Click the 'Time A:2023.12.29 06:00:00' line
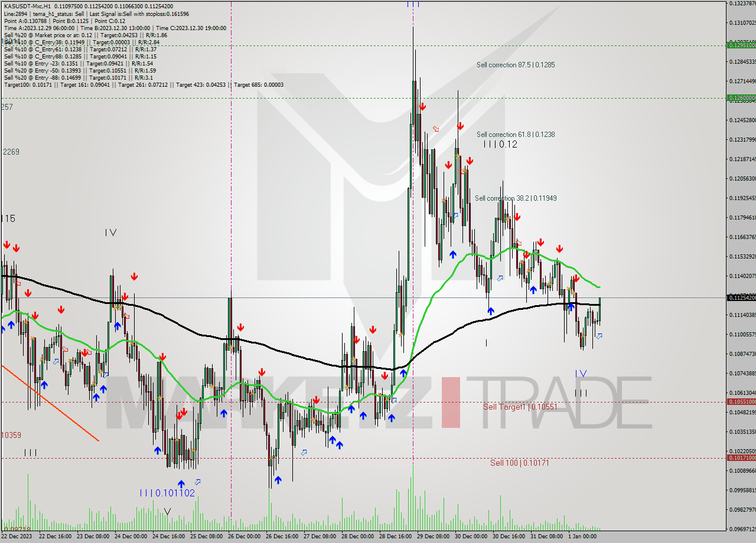 click(115, 28)
